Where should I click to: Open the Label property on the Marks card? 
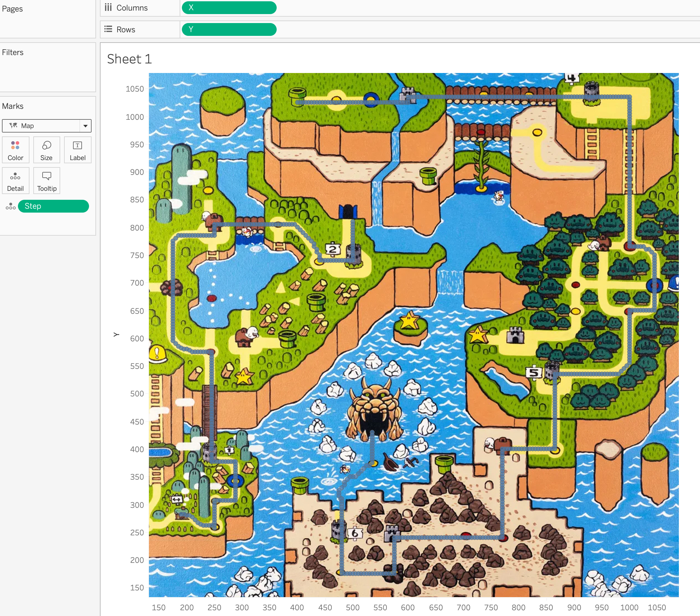(x=78, y=150)
